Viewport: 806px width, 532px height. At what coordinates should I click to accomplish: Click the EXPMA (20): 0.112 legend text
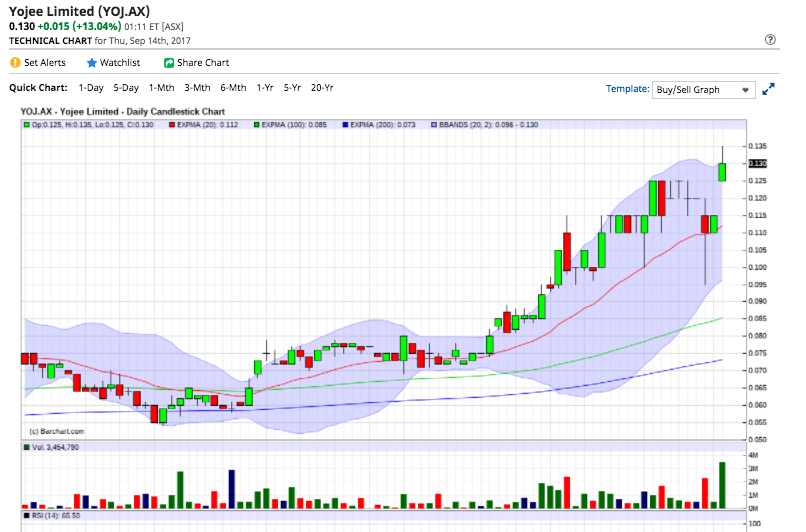click(208, 124)
